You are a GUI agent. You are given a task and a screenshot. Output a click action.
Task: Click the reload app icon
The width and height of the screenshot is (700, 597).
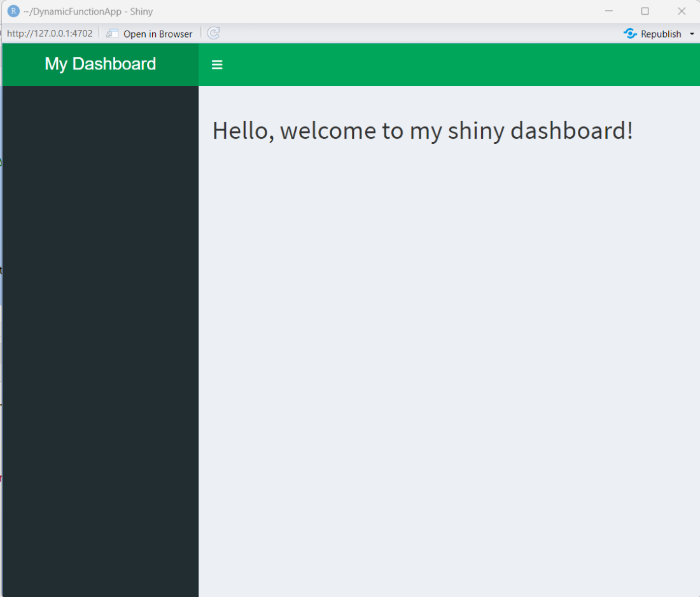[x=213, y=33]
